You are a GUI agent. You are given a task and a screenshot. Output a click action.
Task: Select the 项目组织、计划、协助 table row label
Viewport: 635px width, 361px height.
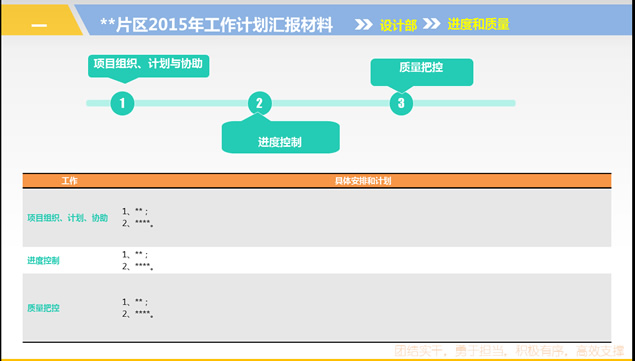tap(68, 218)
